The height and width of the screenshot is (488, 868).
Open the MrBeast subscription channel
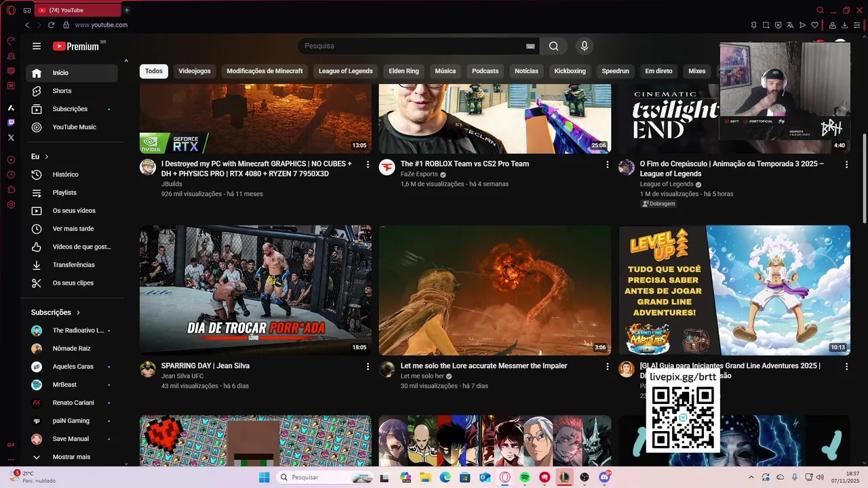click(72, 385)
